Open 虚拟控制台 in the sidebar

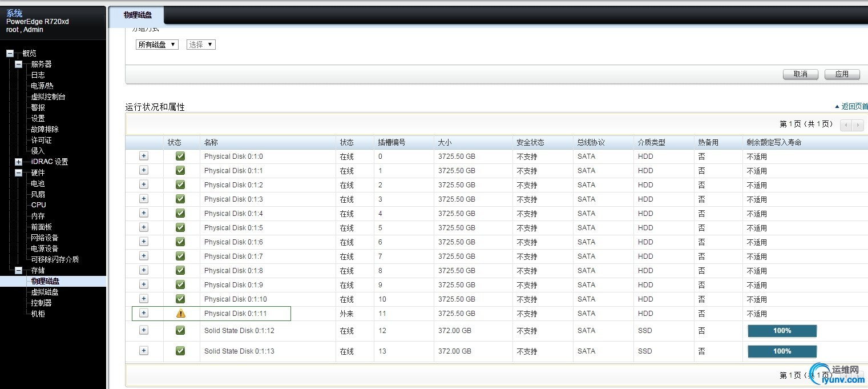[48, 97]
